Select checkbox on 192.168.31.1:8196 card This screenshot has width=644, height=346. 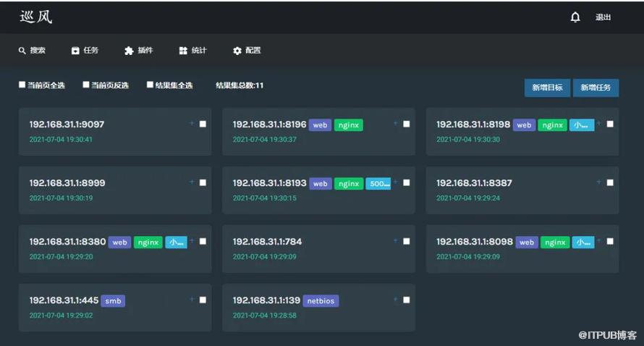click(x=407, y=124)
